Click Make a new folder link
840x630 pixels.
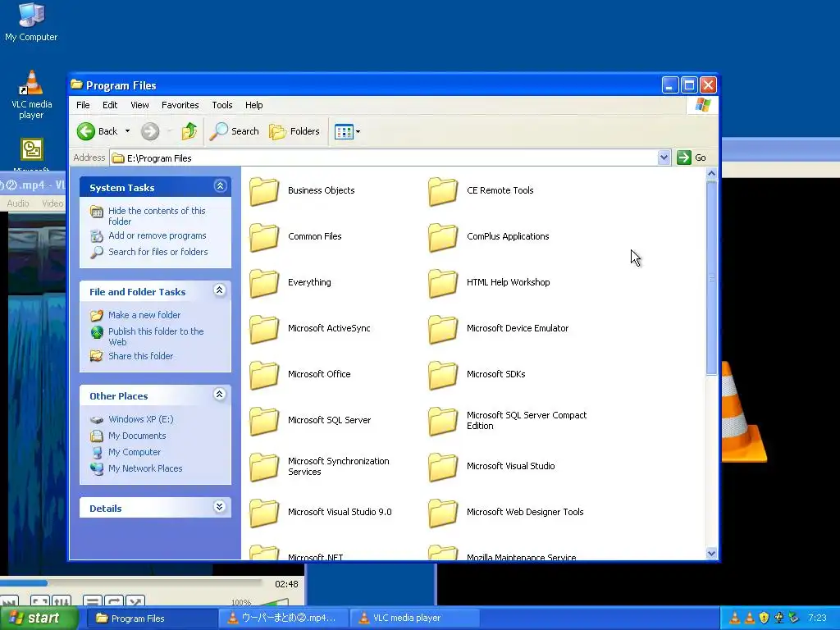144,315
